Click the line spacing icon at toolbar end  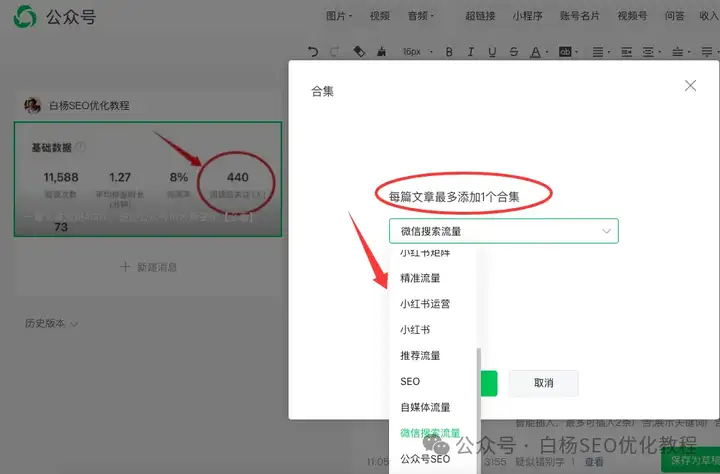point(707,52)
